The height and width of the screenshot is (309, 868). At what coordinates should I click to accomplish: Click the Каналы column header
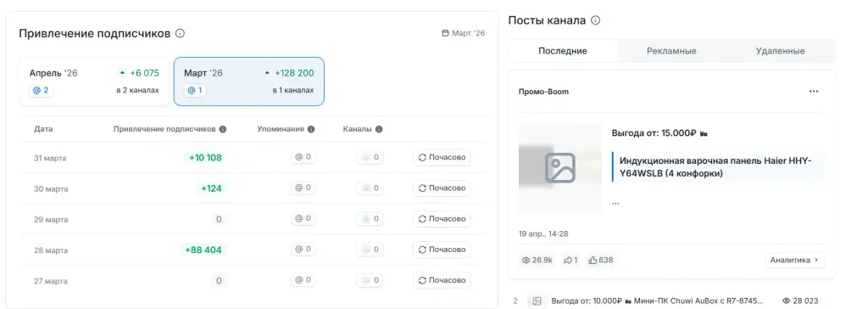(x=358, y=129)
